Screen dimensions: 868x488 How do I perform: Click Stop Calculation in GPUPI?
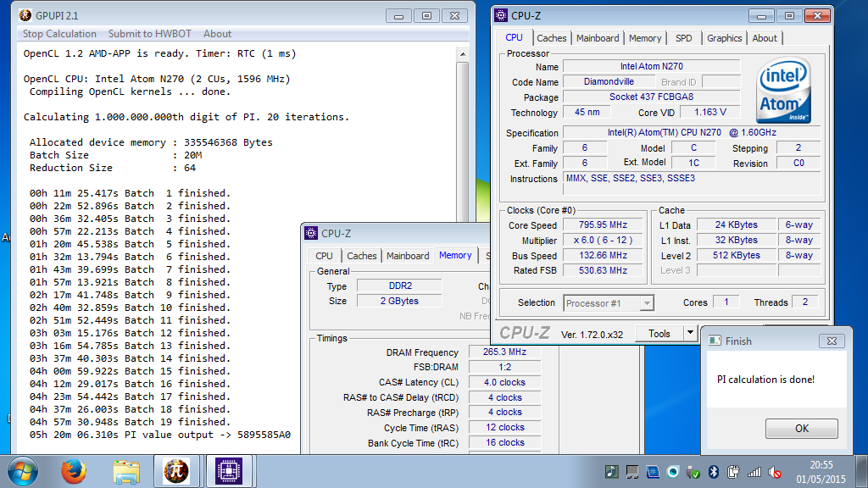point(59,34)
